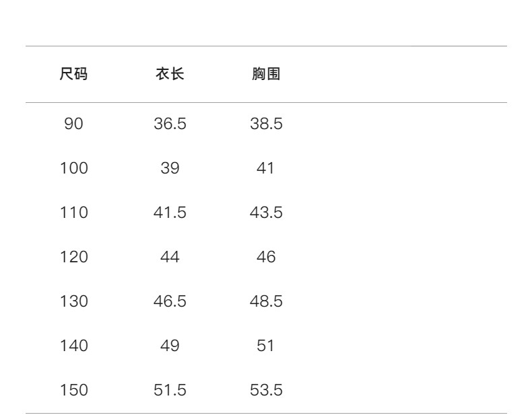
Task: Click the 46 胸围 value
Action: click(x=266, y=258)
